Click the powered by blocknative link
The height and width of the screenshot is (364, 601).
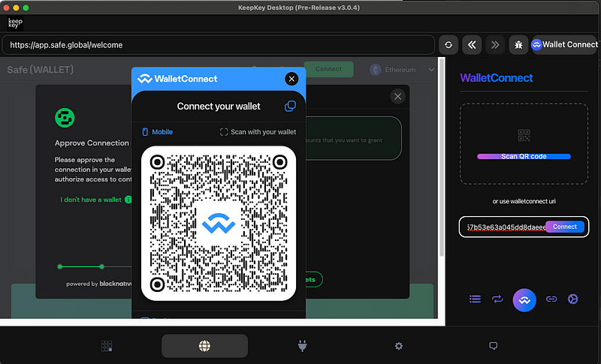pyautogui.click(x=99, y=284)
